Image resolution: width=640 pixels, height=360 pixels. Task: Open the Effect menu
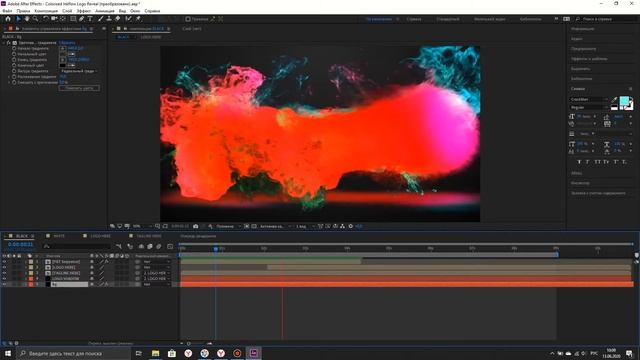(84, 11)
